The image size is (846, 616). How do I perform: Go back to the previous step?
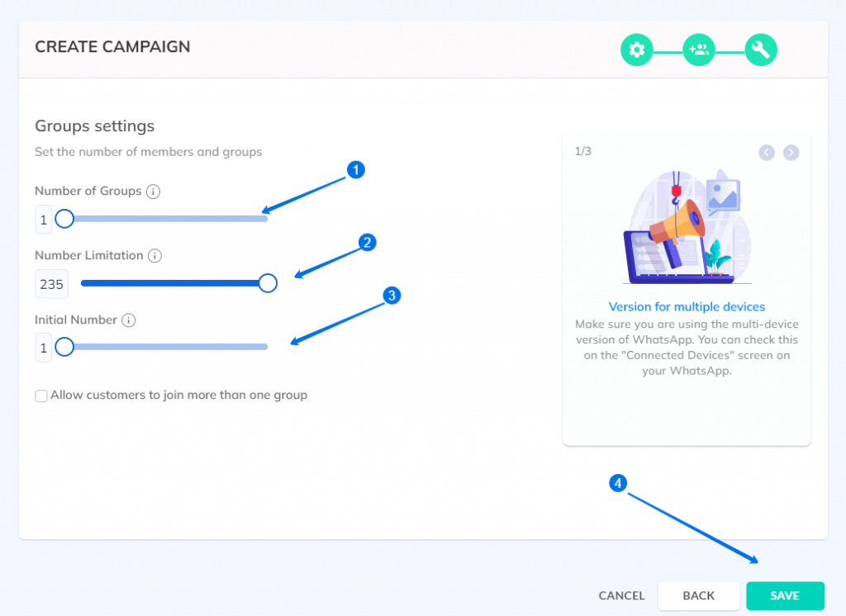(x=699, y=595)
